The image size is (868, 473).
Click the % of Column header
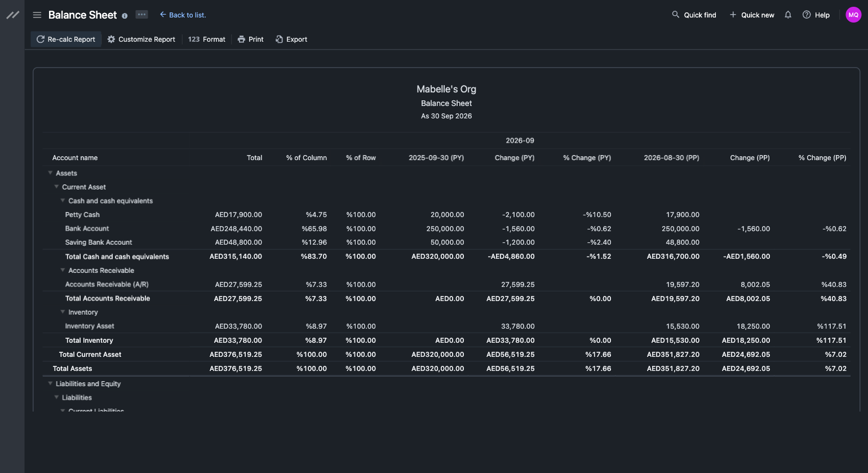307,158
